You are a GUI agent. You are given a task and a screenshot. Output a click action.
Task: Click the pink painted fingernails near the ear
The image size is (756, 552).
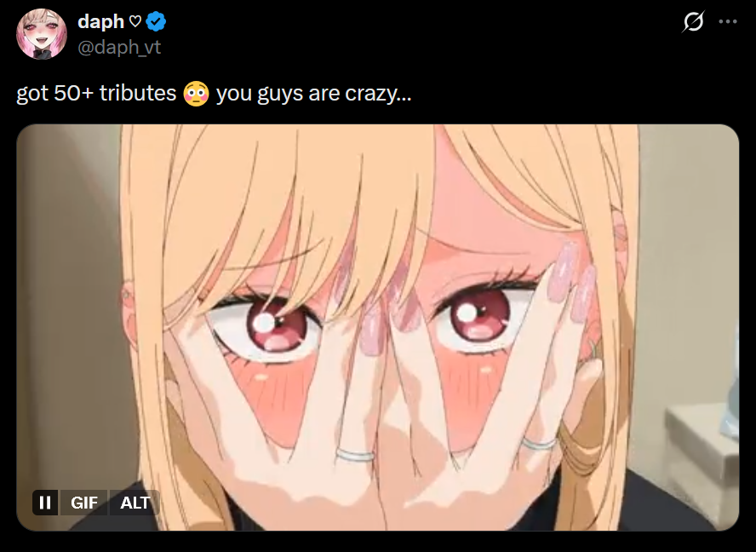pos(572,281)
